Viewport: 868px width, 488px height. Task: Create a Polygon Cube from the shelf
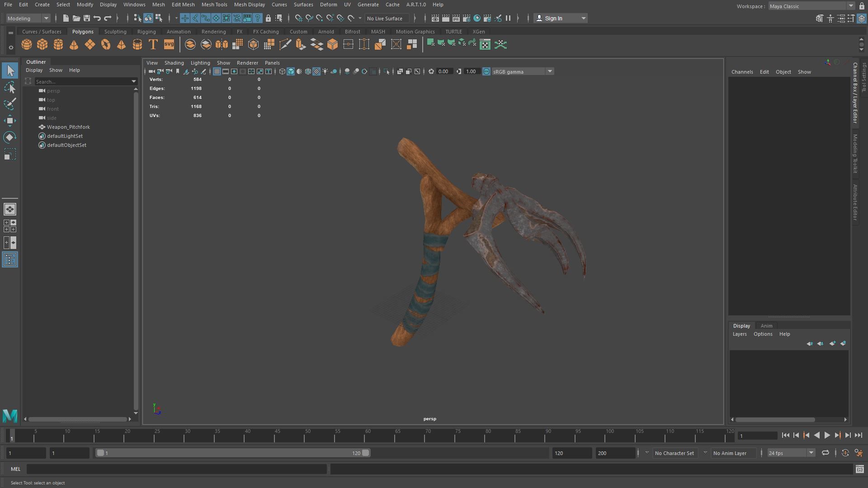42,44
